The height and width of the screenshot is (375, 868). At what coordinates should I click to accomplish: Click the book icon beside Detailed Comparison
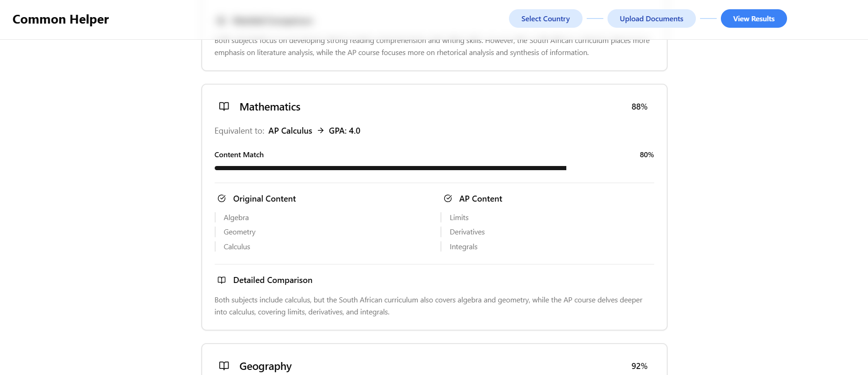pos(222,280)
